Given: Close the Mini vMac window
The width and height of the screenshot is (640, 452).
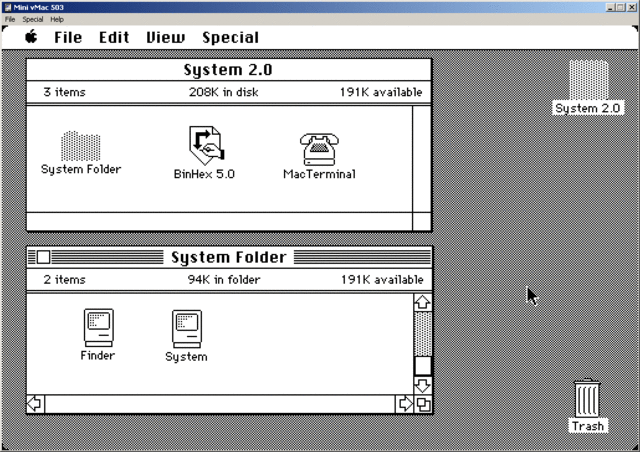Looking at the screenshot, I should coord(631,7).
